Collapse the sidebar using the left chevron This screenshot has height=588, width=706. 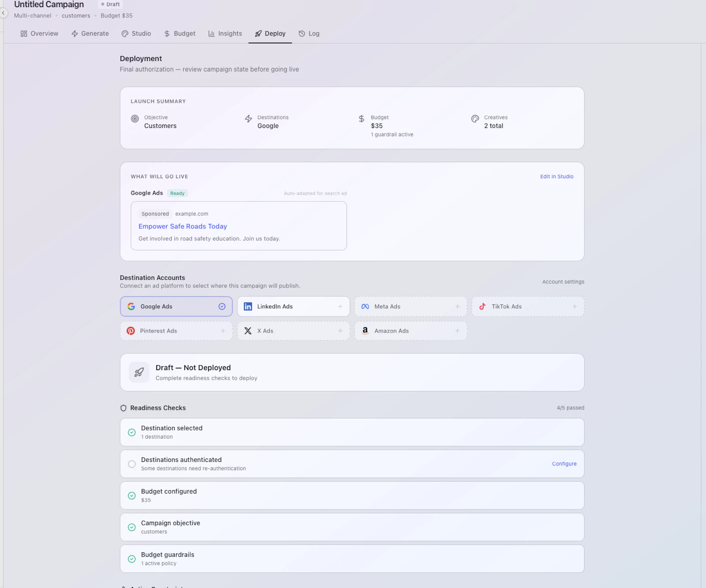[3, 13]
